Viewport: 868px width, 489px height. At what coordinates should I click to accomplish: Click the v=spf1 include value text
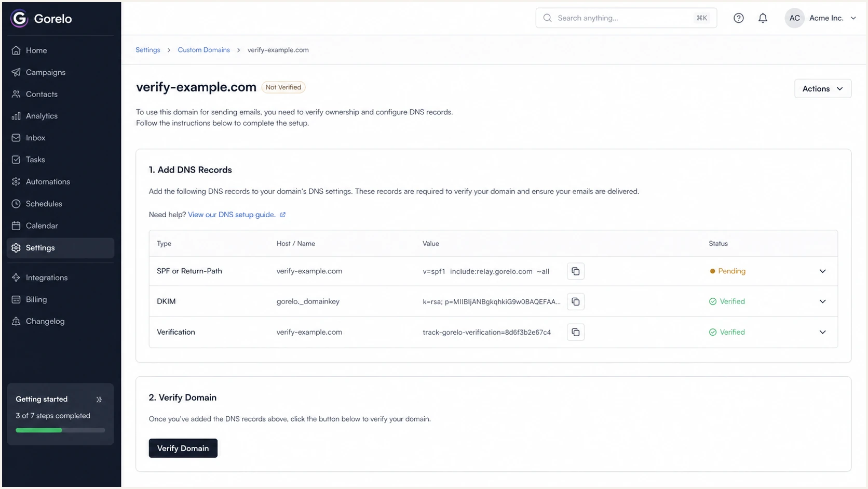tap(486, 271)
